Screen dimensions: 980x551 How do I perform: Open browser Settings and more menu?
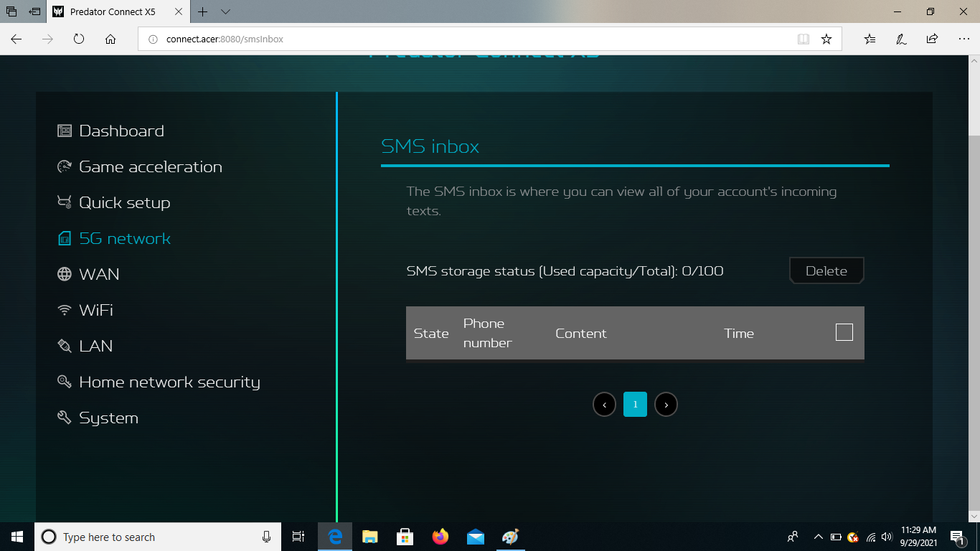(x=963, y=39)
